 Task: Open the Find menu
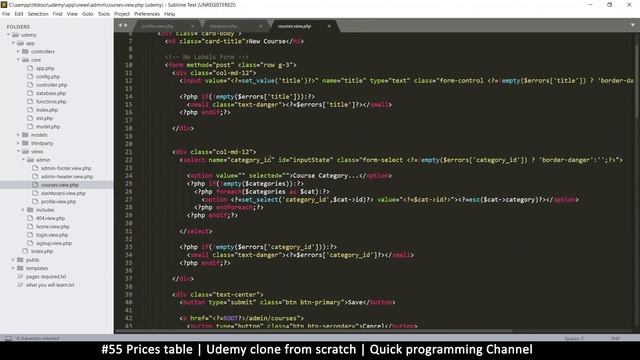(x=58, y=14)
